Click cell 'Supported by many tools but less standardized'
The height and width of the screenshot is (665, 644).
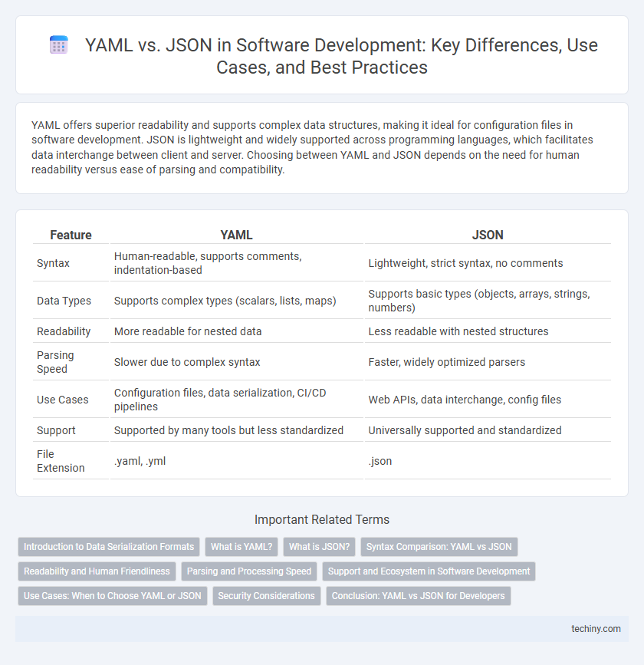click(x=237, y=430)
